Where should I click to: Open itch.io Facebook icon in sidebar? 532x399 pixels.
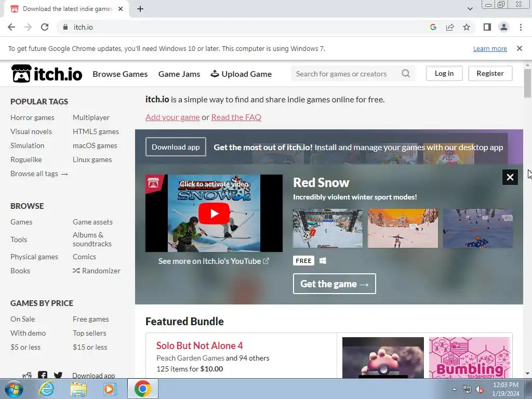[43, 375]
